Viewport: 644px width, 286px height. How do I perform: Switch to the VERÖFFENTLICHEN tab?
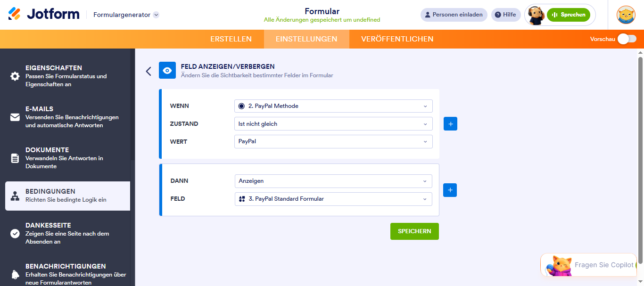pyautogui.click(x=397, y=39)
